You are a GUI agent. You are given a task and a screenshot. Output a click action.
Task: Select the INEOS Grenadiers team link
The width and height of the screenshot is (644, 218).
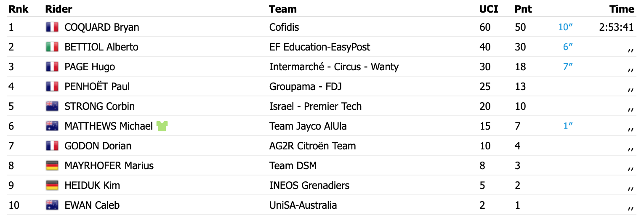click(309, 186)
